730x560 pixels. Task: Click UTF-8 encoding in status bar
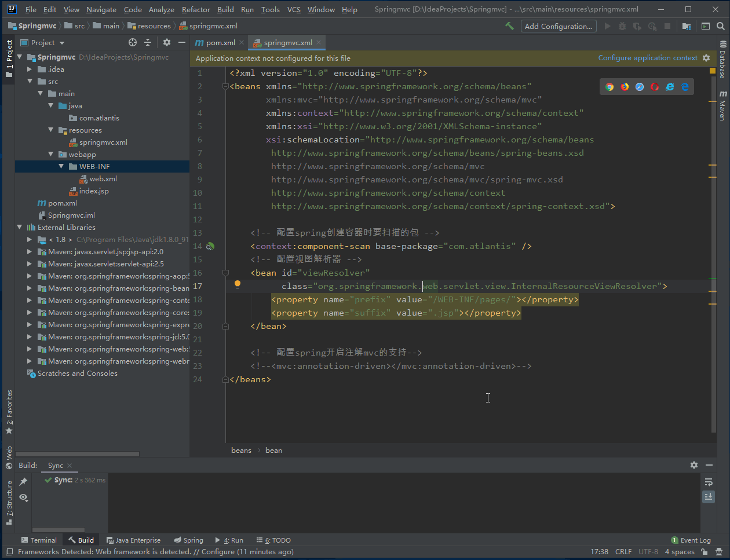(x=648, y=551)
